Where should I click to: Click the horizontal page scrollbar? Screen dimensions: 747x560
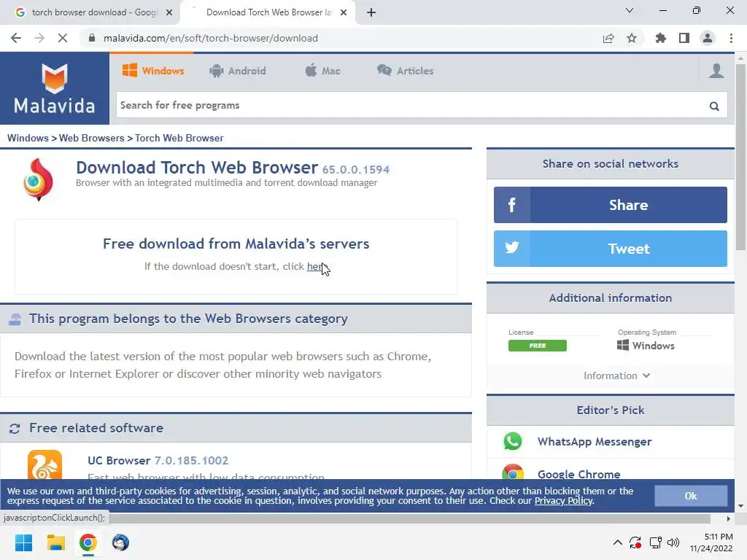click(x=410, y=518)
